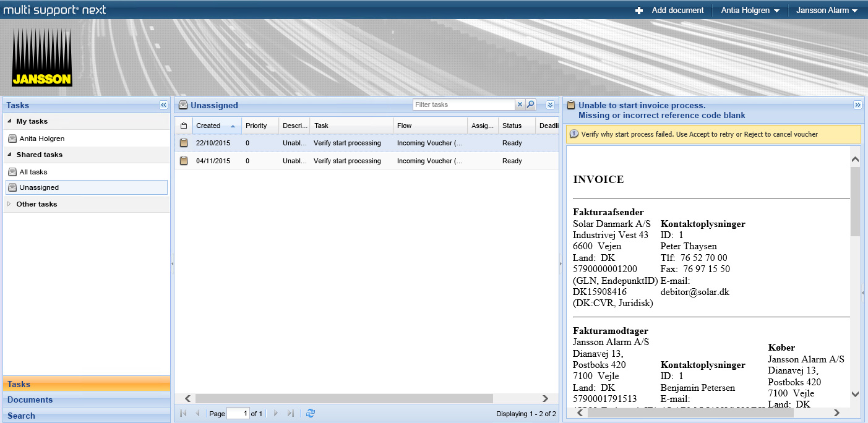Viewport: 868px width, 423px height.
Task: Click the task grid horizontal scrollbar thumb
Action: pyautogui.click(x=344, y=399)
